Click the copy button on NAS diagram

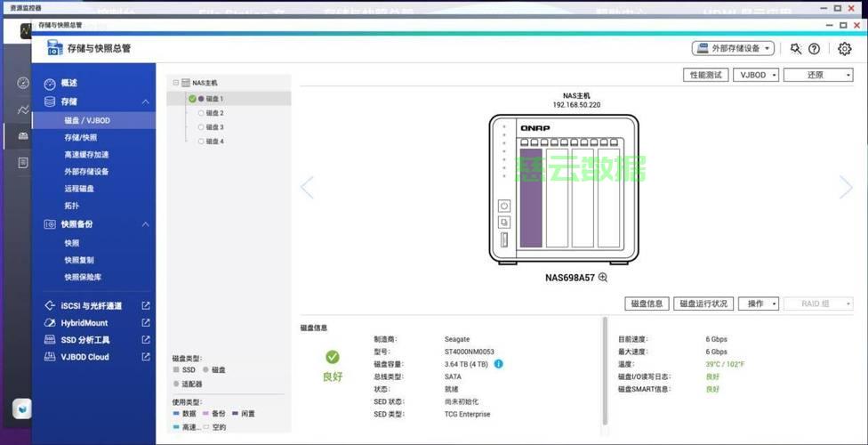503,222
